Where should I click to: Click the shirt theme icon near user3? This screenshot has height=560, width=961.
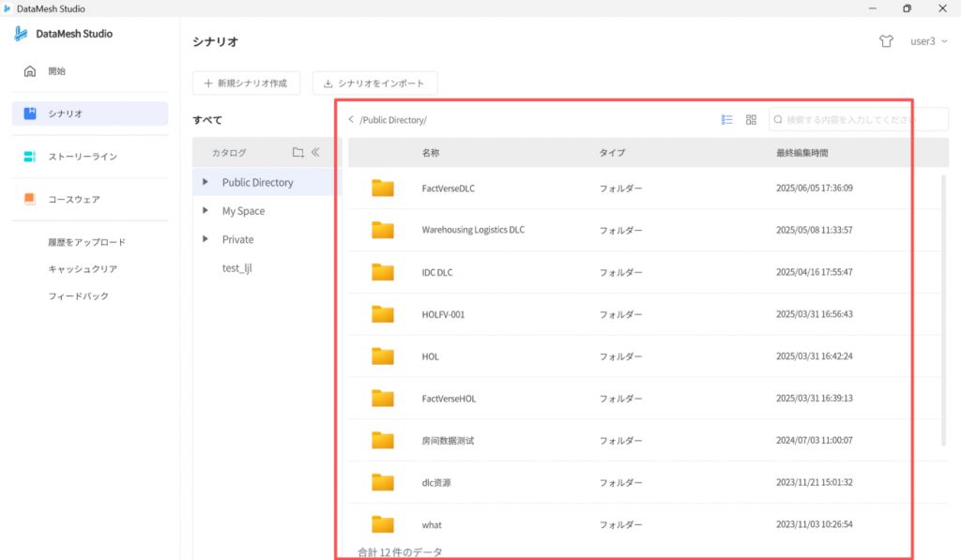click(886, 42)
